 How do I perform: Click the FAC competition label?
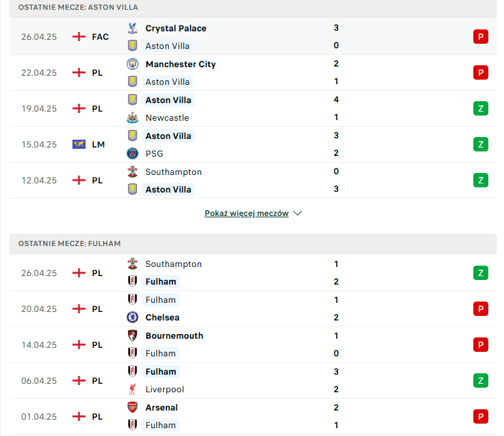[101, 37]
